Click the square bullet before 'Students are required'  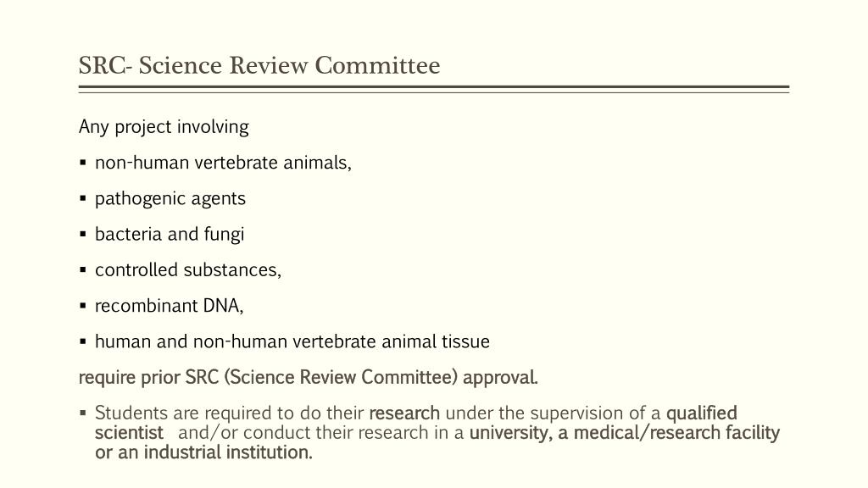point(83,413)
